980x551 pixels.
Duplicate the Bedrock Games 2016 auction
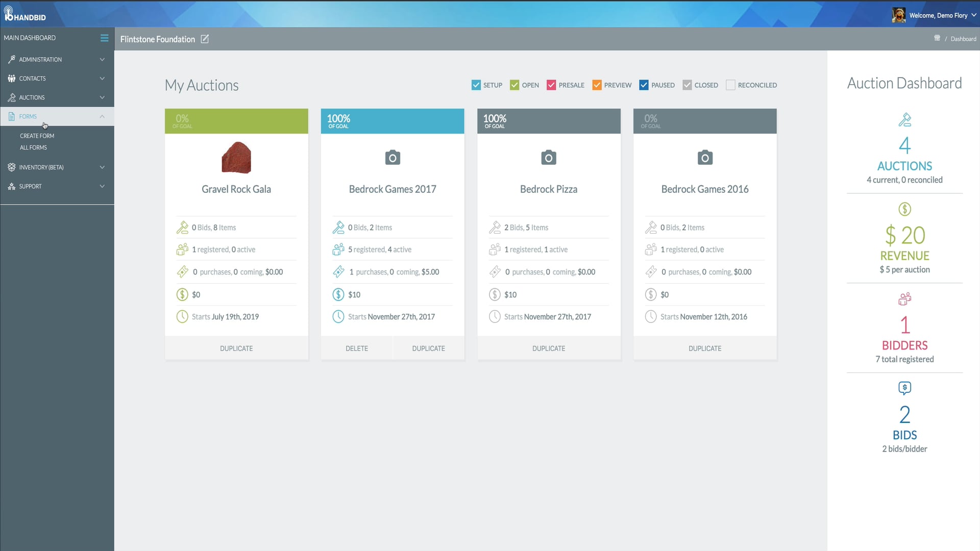pyautogui.click(x=705, y=348)
